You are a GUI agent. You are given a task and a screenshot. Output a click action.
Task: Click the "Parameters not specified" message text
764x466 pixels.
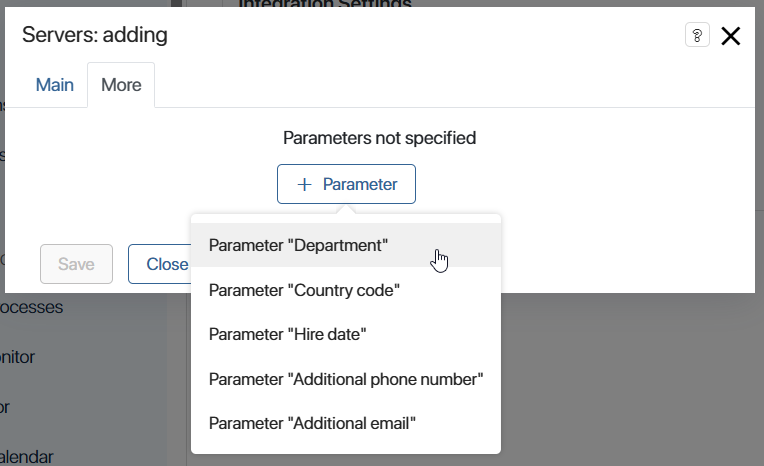380,138
